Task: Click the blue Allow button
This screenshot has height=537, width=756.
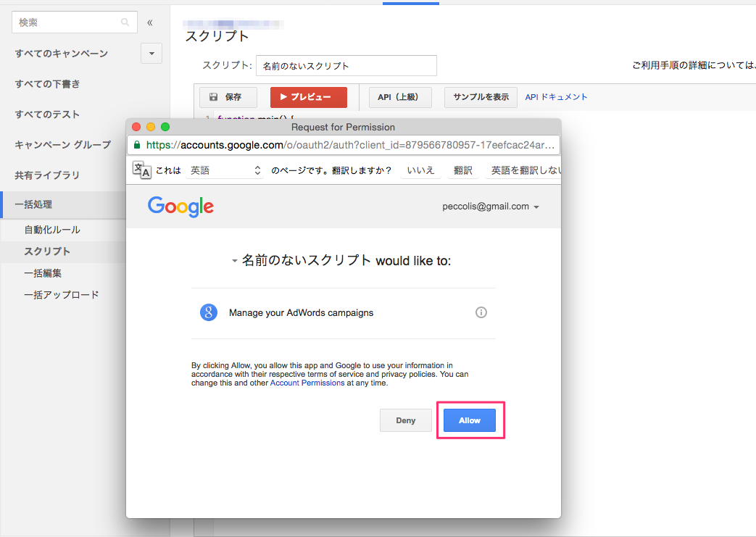Action: pyautogui.click(x=470, y=420)
